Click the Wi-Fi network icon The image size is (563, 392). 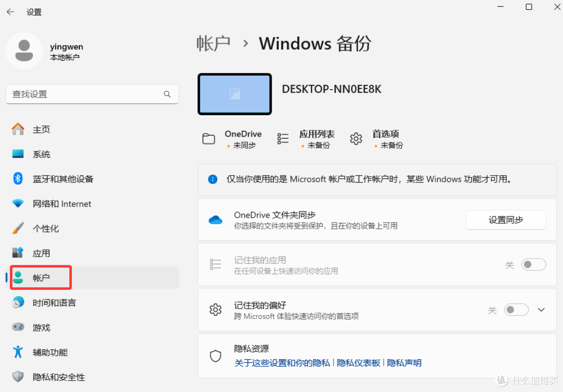click(18, 203)
